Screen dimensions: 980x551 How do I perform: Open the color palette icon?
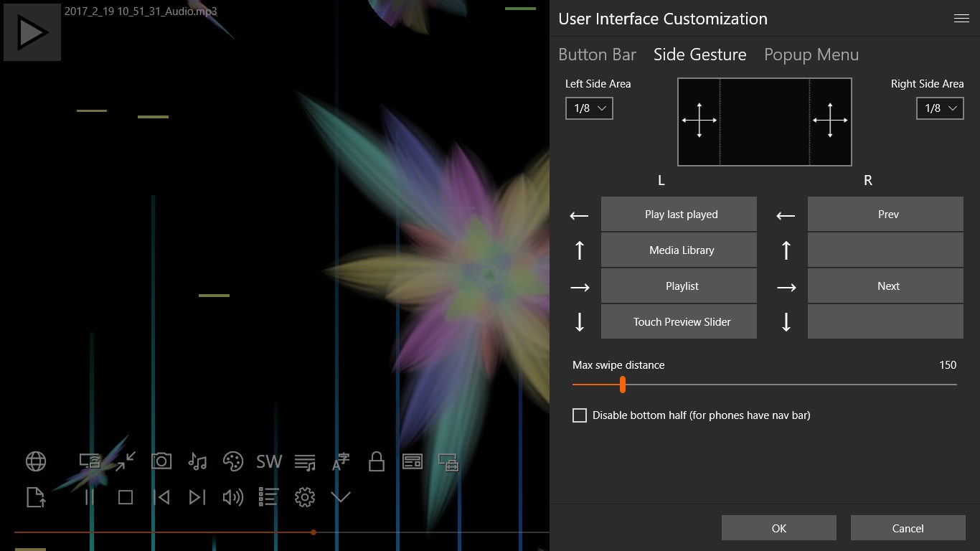(233, 461)
